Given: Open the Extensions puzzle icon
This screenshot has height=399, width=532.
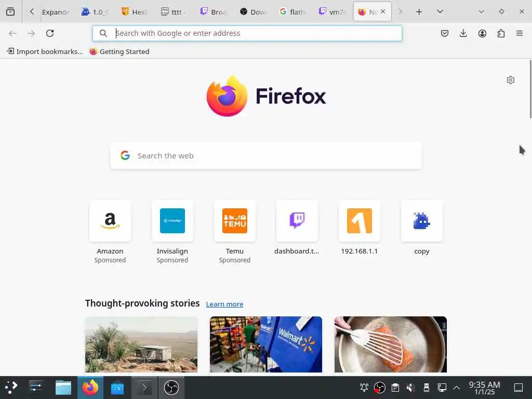Looking at the screenshot, I should pos(501,33).
